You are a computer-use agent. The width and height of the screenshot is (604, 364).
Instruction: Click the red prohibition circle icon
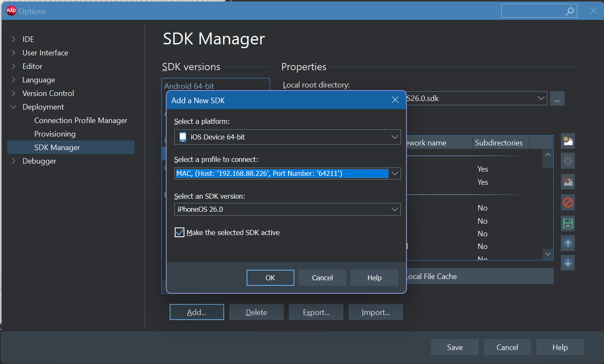click(568, 203)
